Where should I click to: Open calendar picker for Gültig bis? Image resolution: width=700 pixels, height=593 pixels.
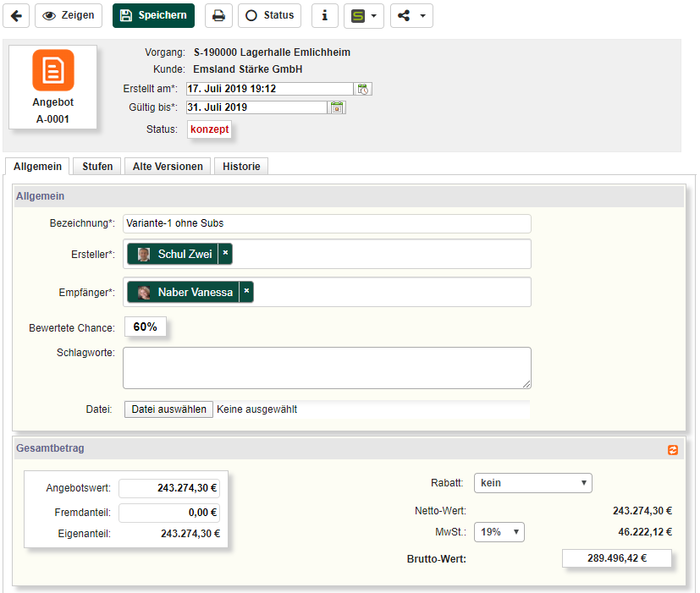tap(338, 107)
